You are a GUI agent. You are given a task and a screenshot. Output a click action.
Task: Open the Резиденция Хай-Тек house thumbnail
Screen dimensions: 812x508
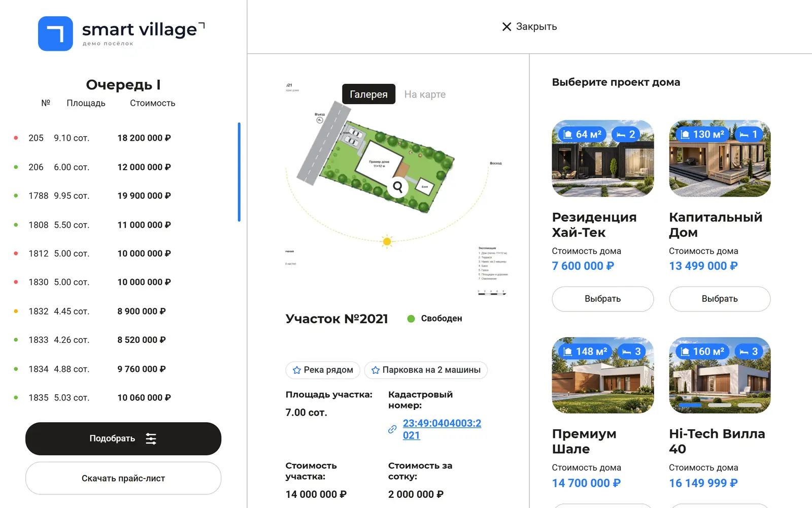pos(602,158)
